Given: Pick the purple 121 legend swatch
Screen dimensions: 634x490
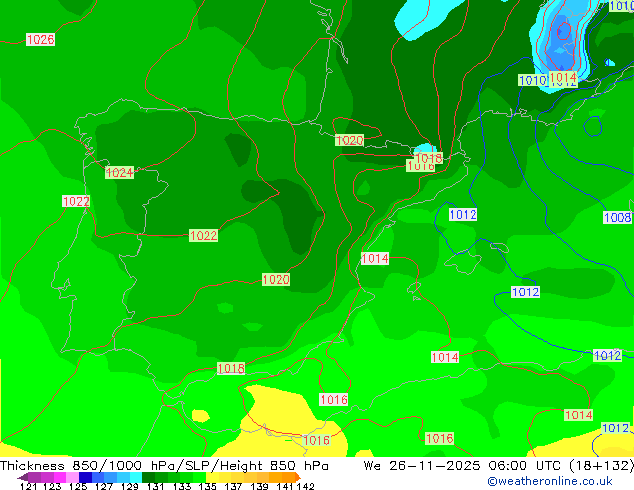Looking at the screenshot, I should click(34, 477).
